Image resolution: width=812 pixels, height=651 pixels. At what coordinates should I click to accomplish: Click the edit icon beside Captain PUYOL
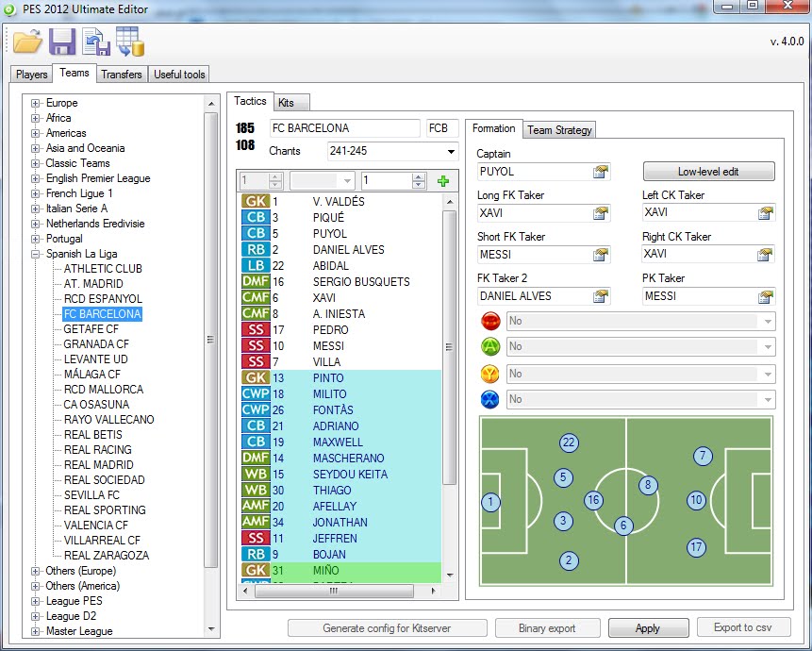[600, 172]
